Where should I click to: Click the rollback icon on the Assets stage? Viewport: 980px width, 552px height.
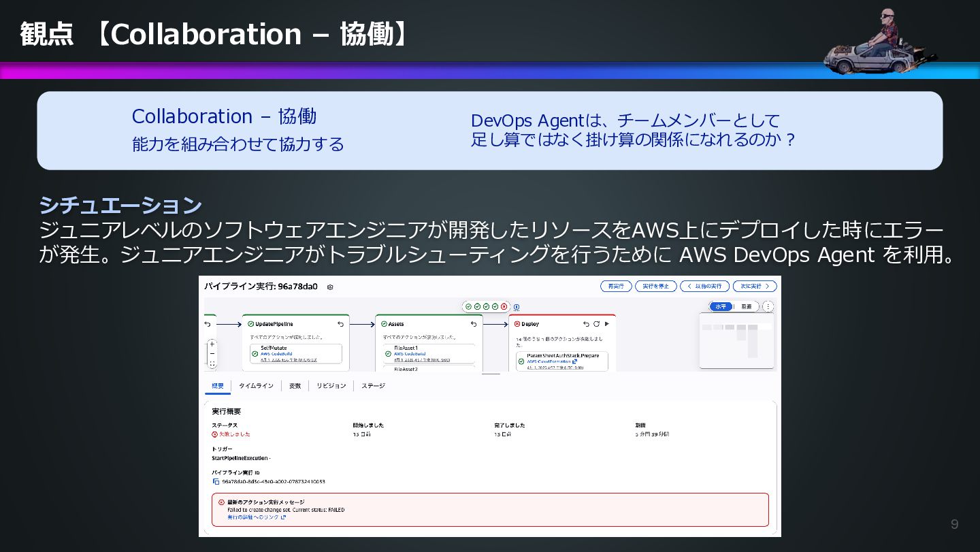tap(474, 324)
